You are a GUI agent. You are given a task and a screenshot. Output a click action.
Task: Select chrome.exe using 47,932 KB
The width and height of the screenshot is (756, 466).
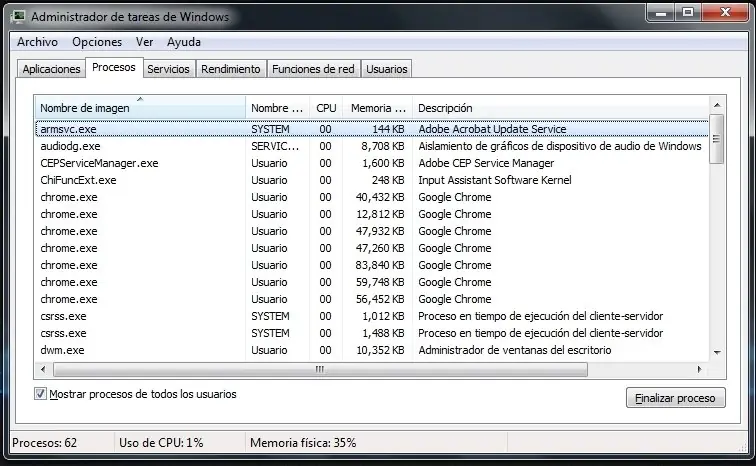pos(372,231)
